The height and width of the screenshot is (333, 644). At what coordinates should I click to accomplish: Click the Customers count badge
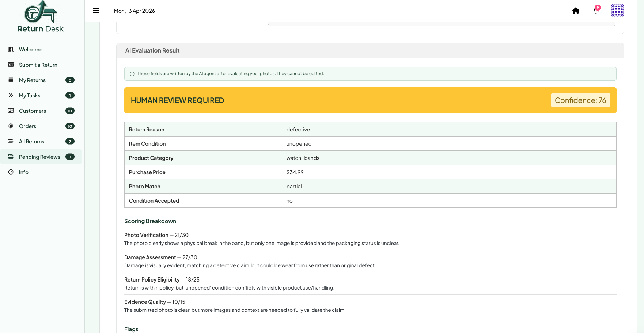point(70,111)
